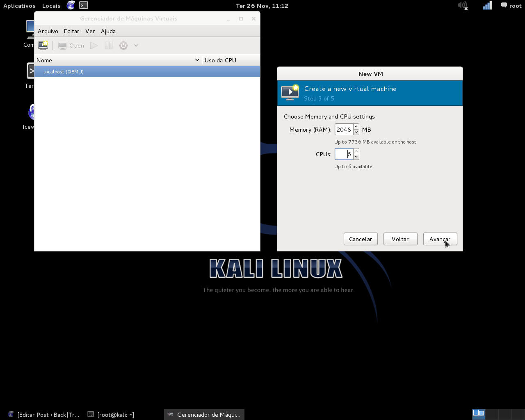Open the Arquivo menu
The height and width of the screenshot is (420, 525).
[48, 31]
